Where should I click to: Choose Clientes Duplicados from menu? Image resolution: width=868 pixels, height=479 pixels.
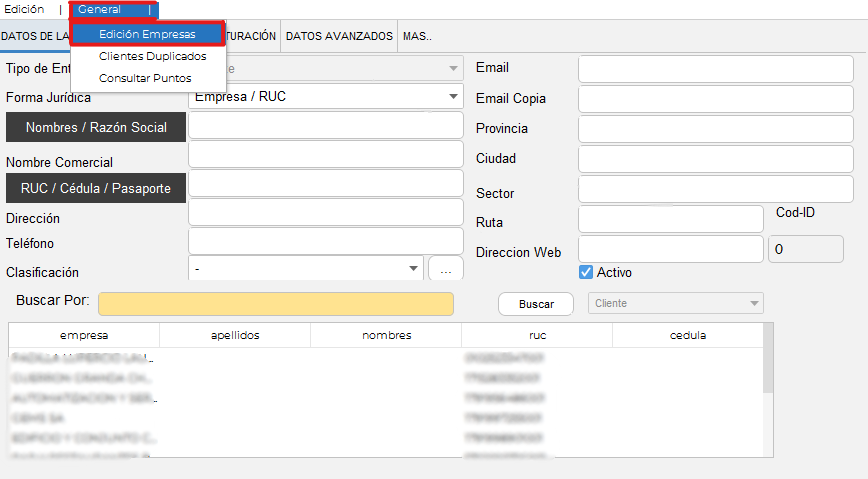click(x=152, y=56)
